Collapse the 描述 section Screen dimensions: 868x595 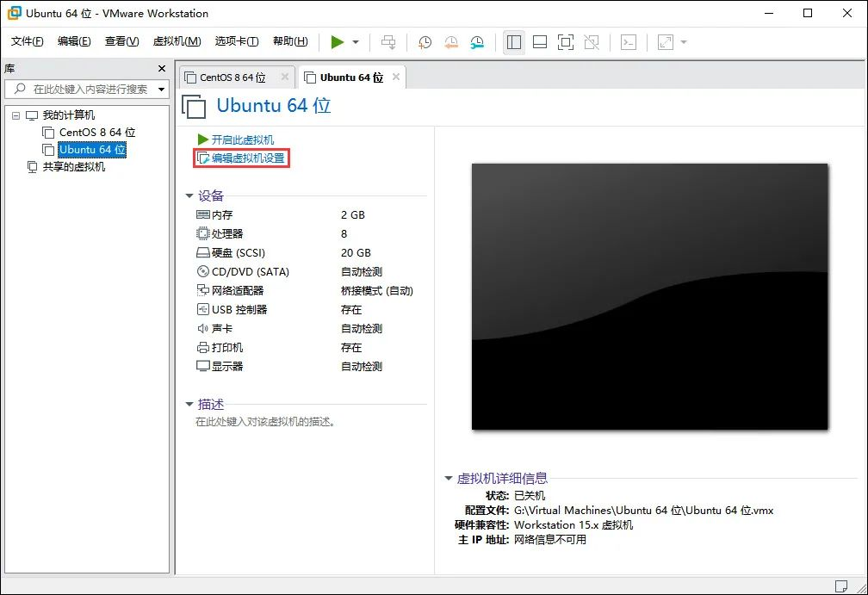click(189, 405)
